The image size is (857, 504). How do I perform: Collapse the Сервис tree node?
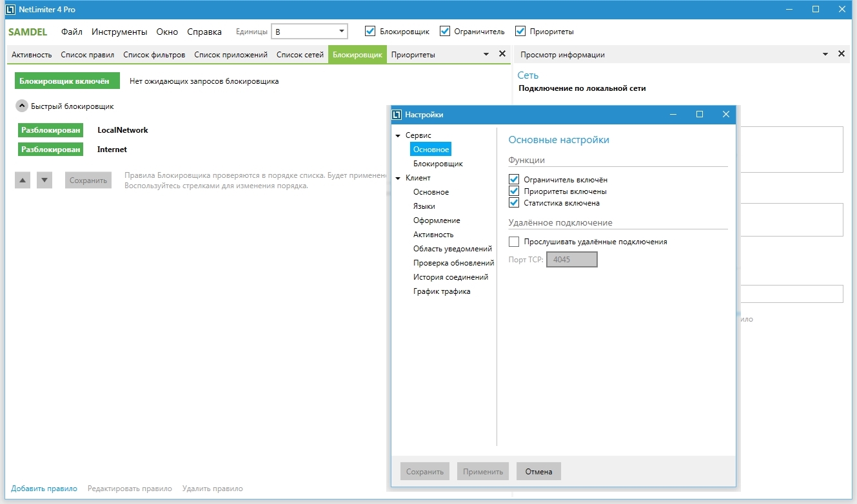point(398,136)
